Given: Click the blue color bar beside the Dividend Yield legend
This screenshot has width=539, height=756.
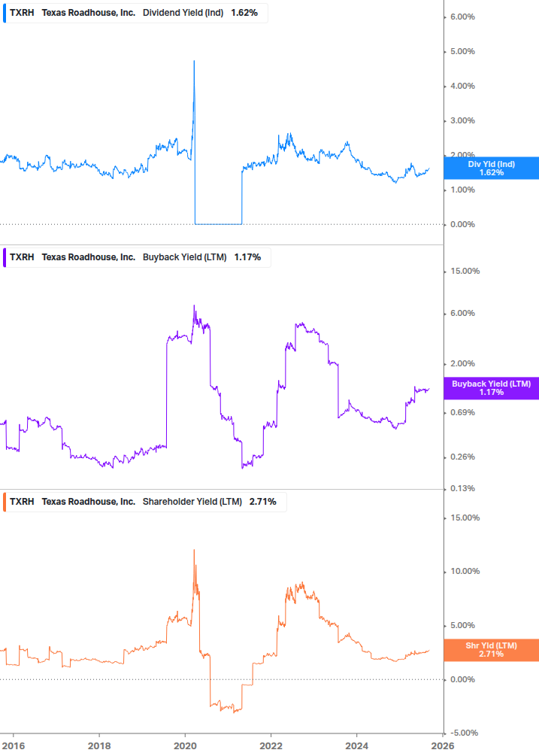Looking at the screenshot, I should pyautogui.click(x=5, y=13).
